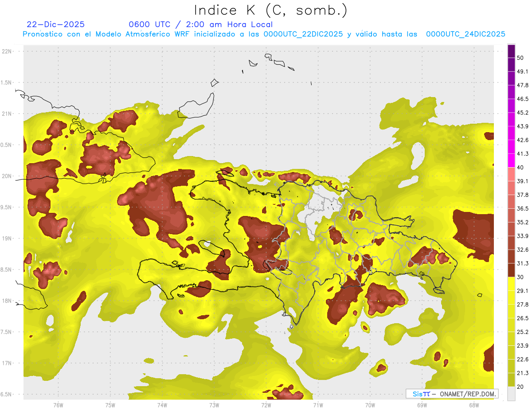This screenshot has height=411, width=532.
Task: Click the 69W longitude label
Action: [422, 405]
